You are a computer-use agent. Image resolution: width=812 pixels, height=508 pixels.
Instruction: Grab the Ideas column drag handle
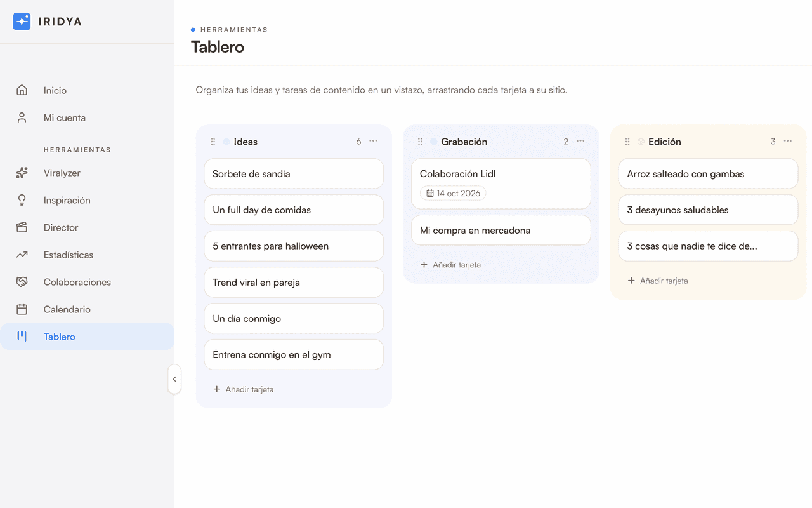[213, 142]
